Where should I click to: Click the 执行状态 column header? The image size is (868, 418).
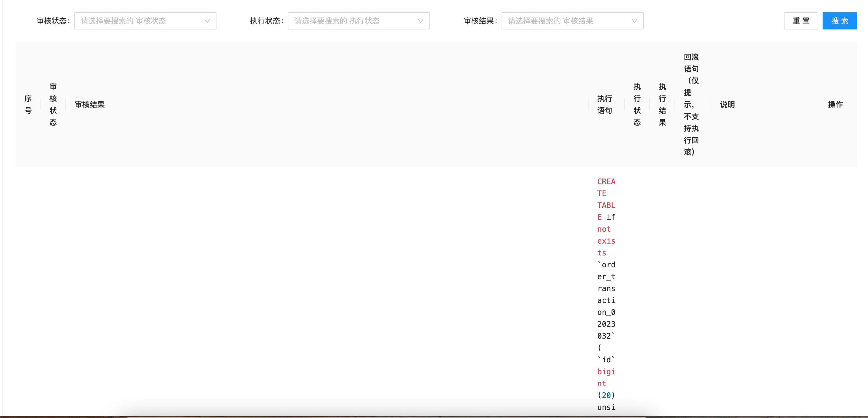coord(636,104)
